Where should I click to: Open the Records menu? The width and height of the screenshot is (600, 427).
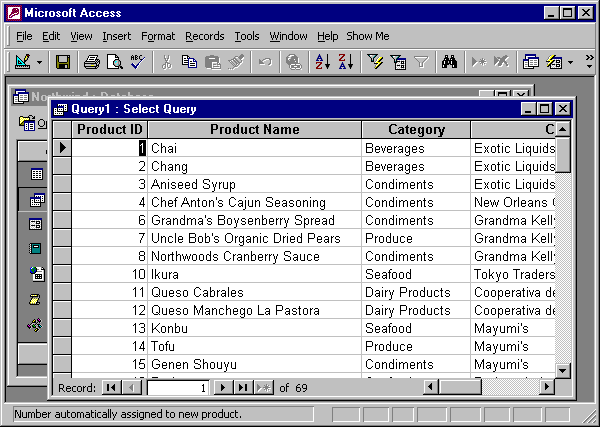205,36
